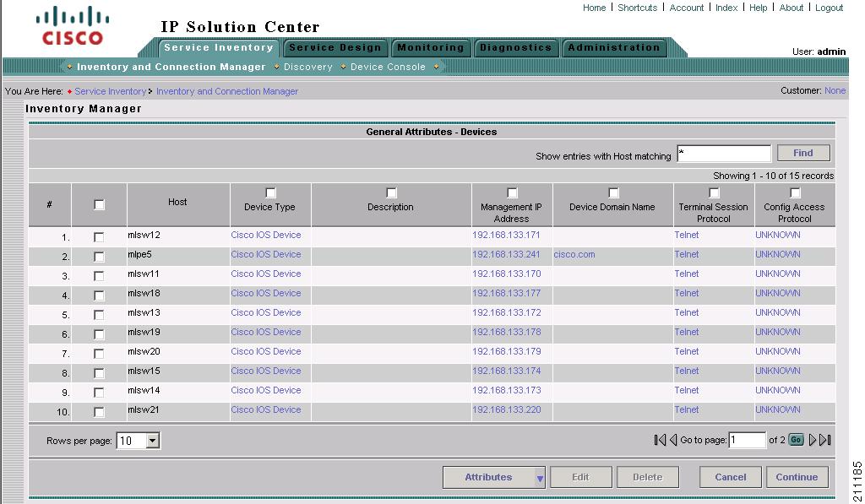Open the Rows per page dropdown

coord(138,440)
